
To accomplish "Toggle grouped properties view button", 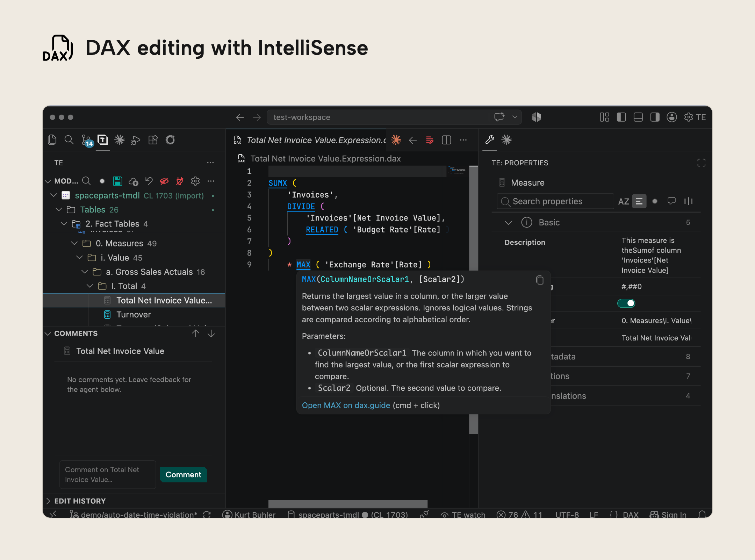I will pos(639,201).
